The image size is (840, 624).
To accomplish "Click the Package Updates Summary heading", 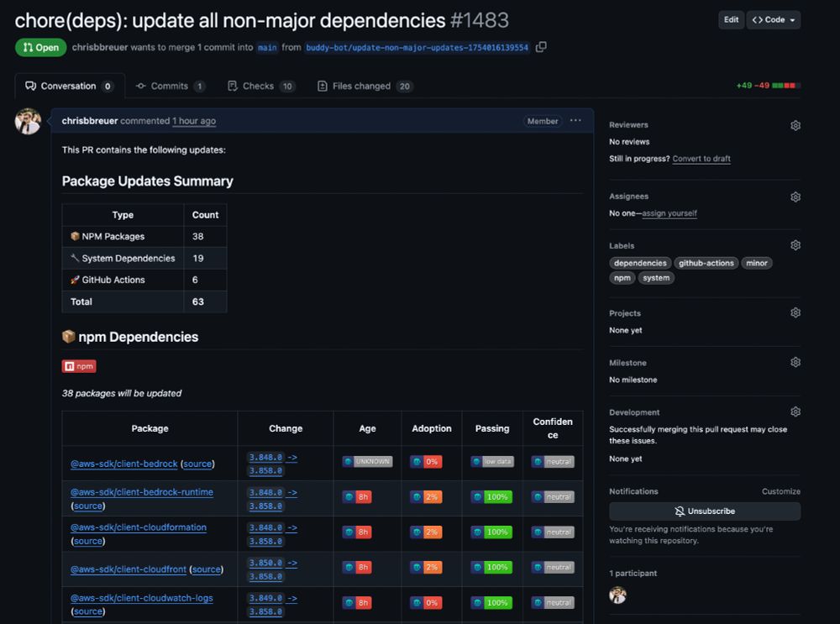I will (x=147, y=181).
